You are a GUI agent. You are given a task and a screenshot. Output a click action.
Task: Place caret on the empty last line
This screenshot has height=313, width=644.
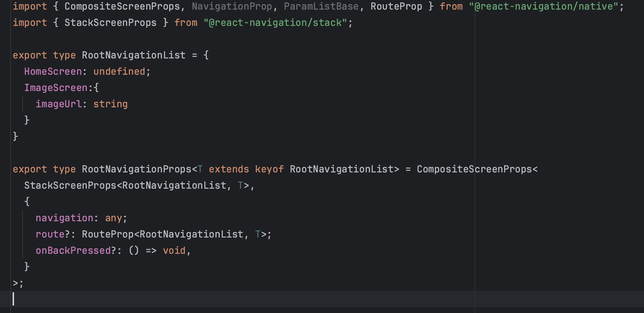322,299
